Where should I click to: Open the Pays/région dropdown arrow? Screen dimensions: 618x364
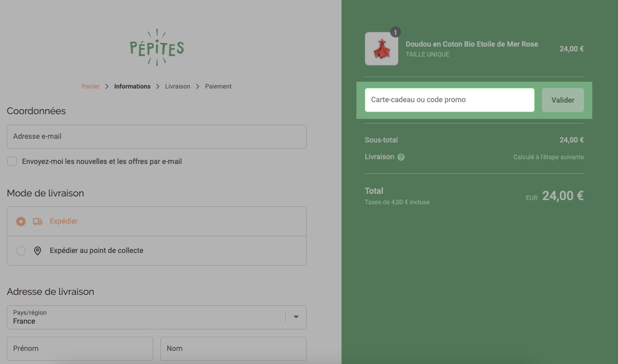pos(296,317)
